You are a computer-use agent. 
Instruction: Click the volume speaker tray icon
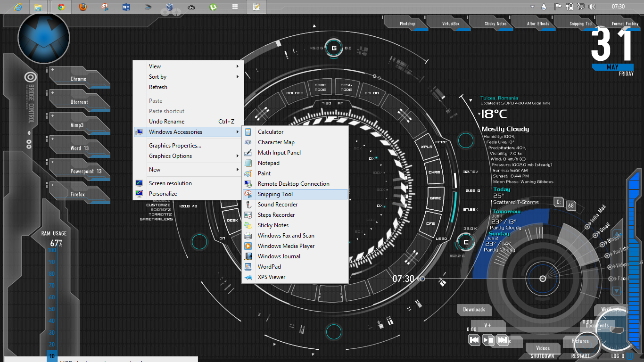592,7
